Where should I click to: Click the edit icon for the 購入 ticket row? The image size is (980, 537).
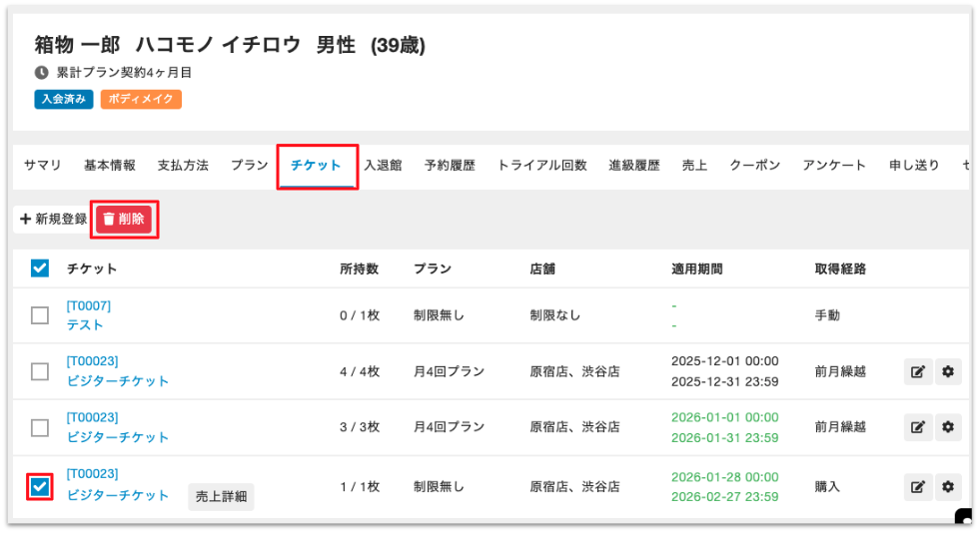(x=918, y=486)
